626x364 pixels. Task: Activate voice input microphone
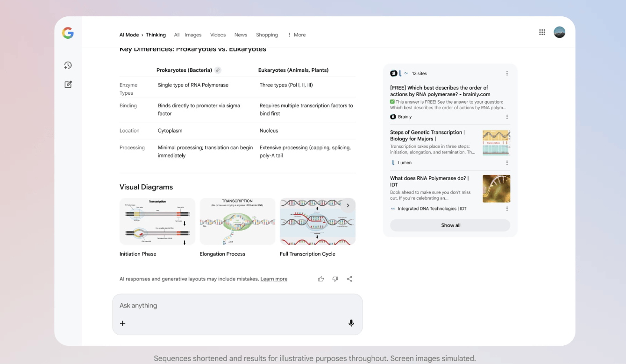click(x=351, y=323)
